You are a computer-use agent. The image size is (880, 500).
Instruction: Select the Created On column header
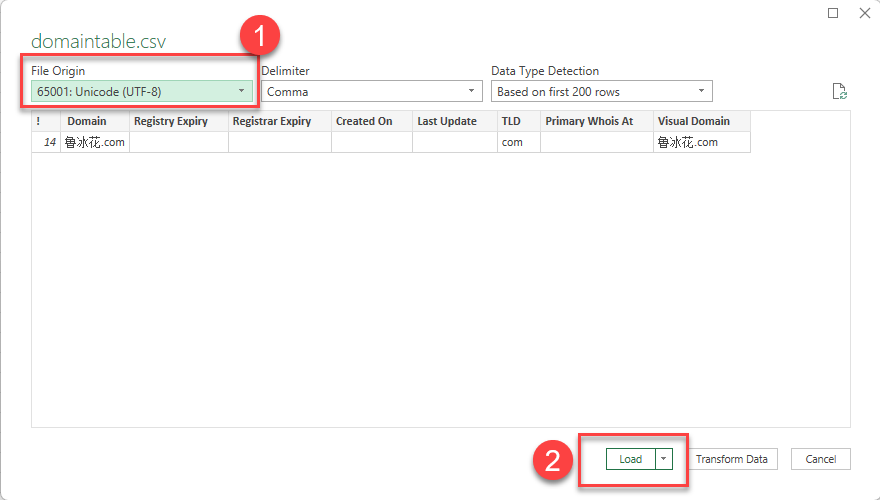point(372,121)
